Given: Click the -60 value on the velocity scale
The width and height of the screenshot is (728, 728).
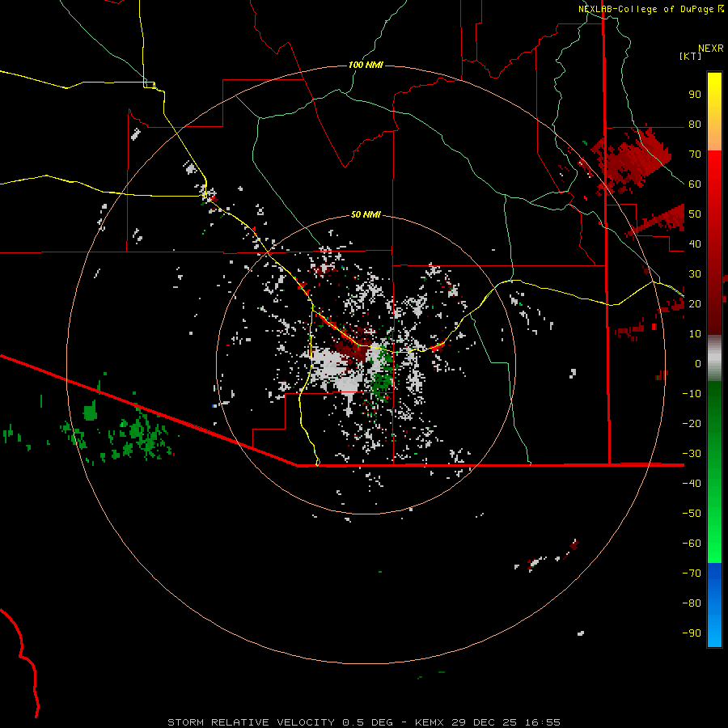Looking at the screenshot, I should (692, 544).
